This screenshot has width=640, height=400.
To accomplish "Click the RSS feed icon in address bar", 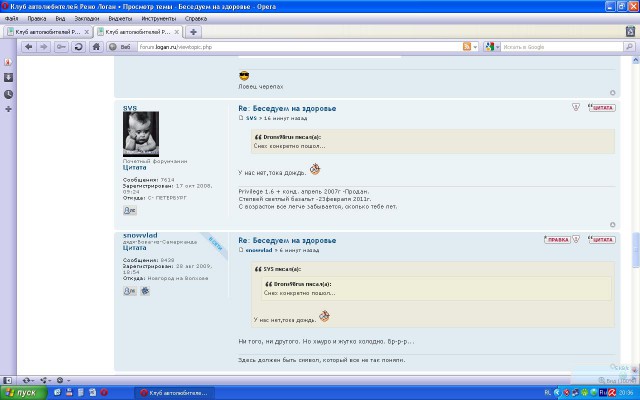I will (467, 47).
